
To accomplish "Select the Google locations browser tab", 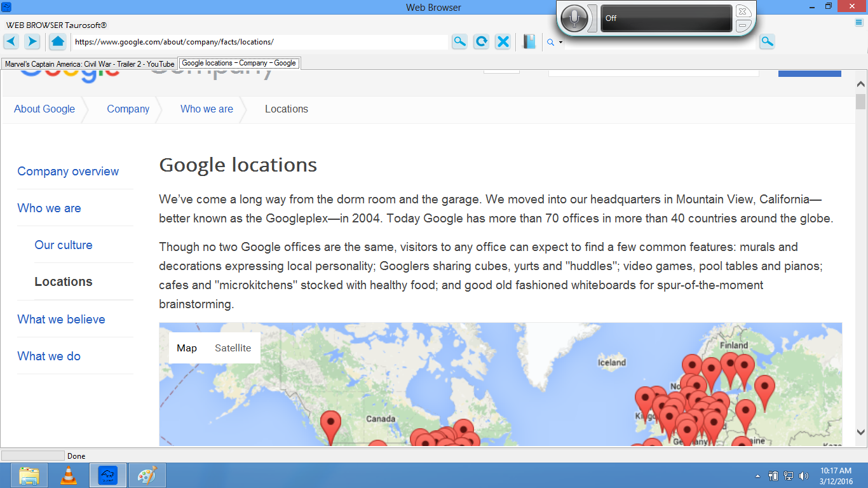I will tap(239, 64).
